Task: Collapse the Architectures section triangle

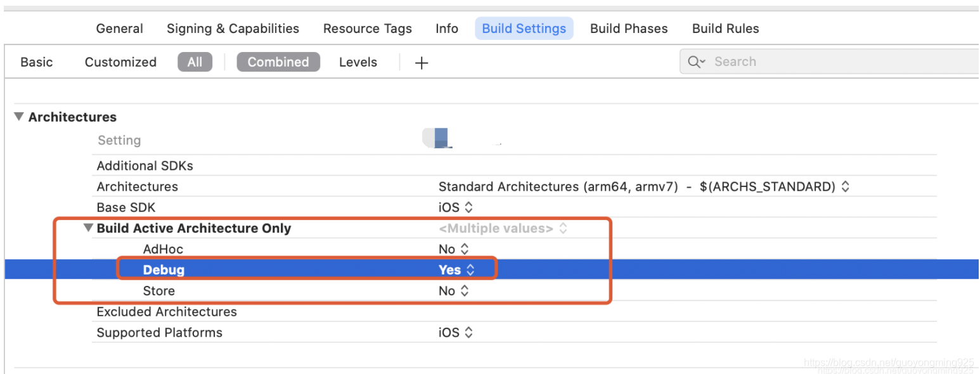Action: (18, 117)
